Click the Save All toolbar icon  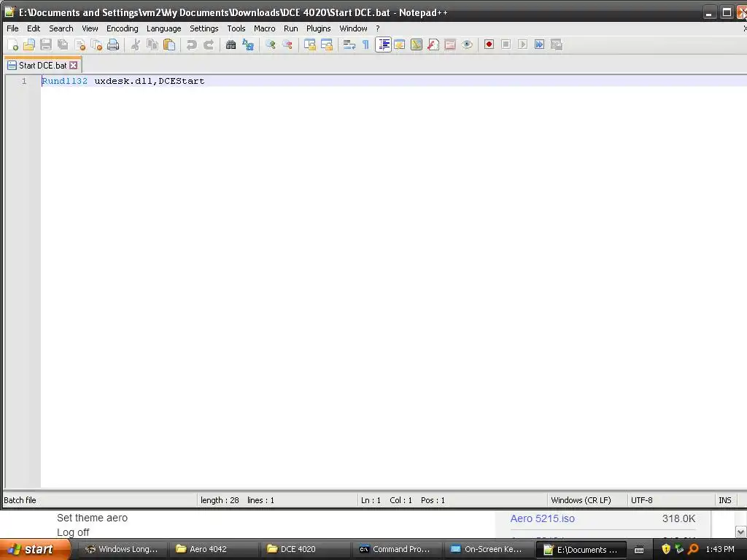(x=63, y=44)
